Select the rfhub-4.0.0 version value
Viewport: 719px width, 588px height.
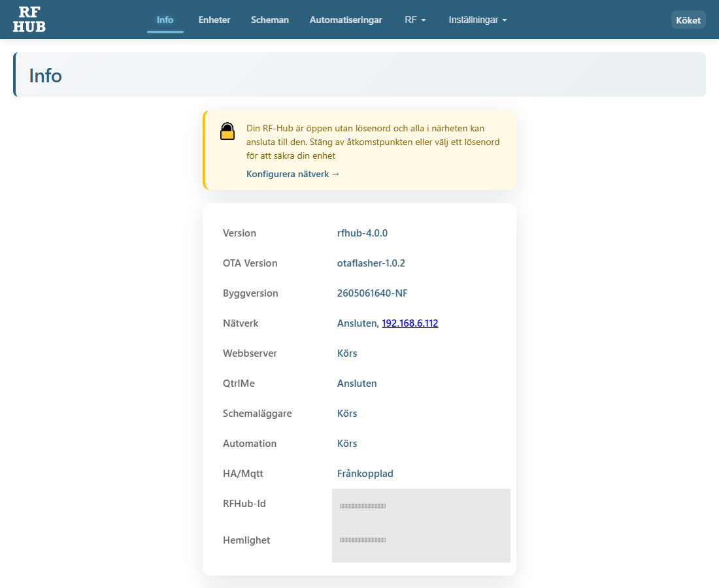click(362, 233)
